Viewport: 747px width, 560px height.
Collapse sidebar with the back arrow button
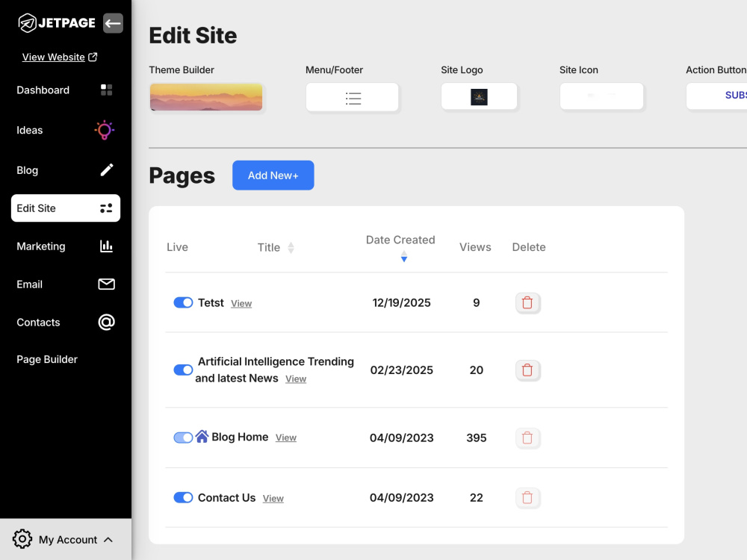click(113, 23)
